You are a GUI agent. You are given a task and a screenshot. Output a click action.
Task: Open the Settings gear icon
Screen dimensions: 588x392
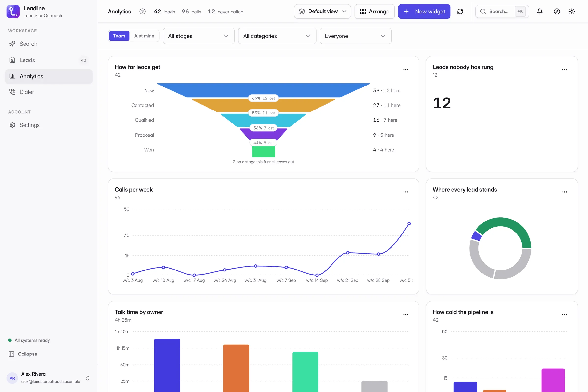(12, 125)
